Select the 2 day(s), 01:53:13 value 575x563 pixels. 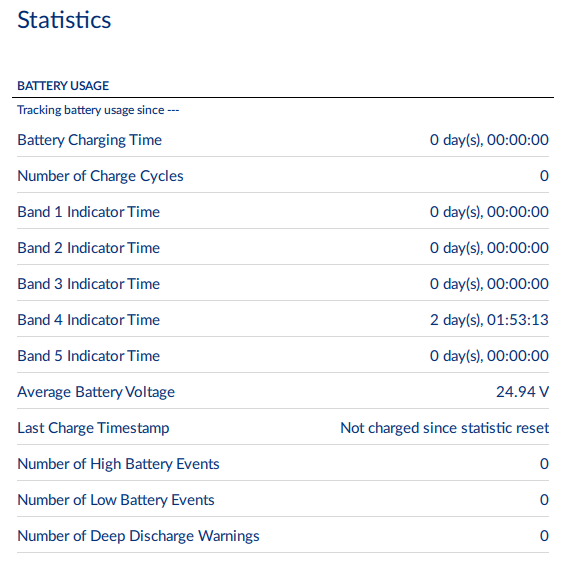pyautogui.click(x=489, y=320)
